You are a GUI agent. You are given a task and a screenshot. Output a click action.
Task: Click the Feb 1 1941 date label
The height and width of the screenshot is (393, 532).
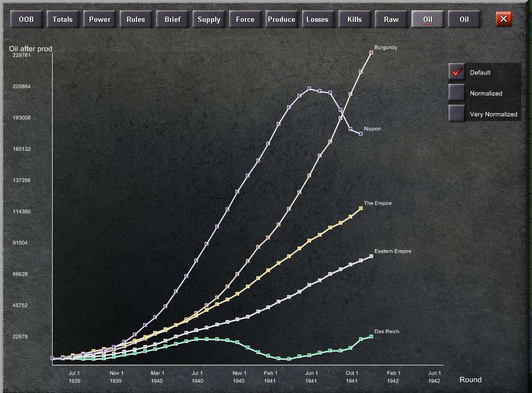[x=270, y=377]
